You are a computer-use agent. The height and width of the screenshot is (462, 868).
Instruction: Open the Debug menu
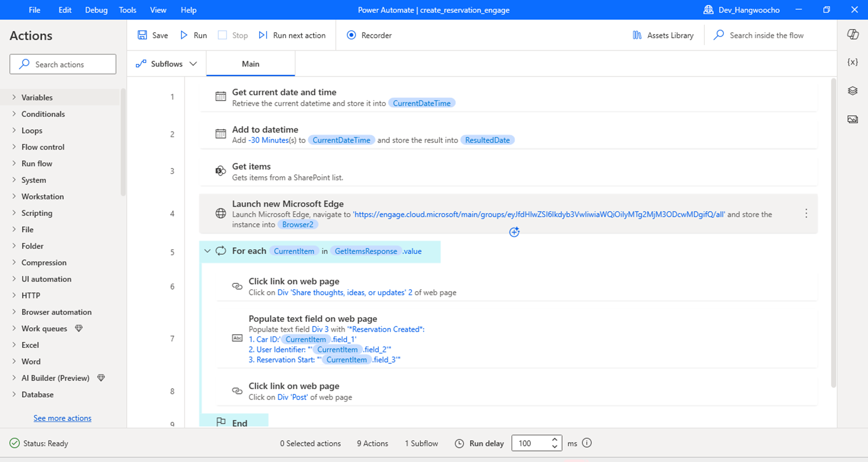tap(96, 10)
